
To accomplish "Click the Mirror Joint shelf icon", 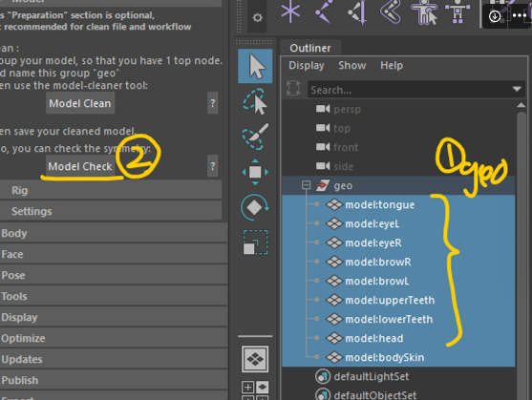I will (x=357, y=12).
